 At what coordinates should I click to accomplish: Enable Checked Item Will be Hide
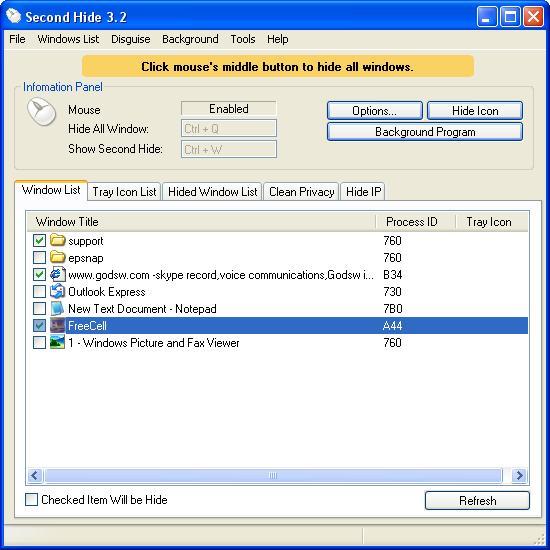click(31, 499)
